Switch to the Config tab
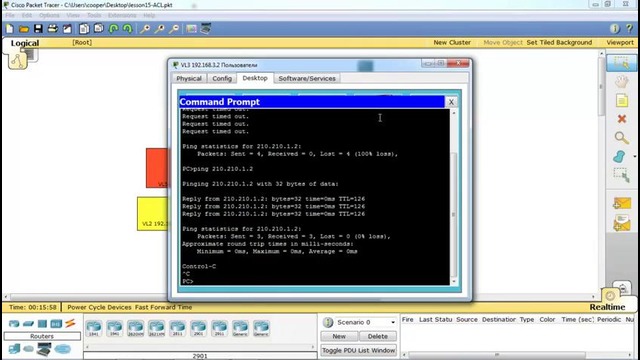 [x=222, y=78]
